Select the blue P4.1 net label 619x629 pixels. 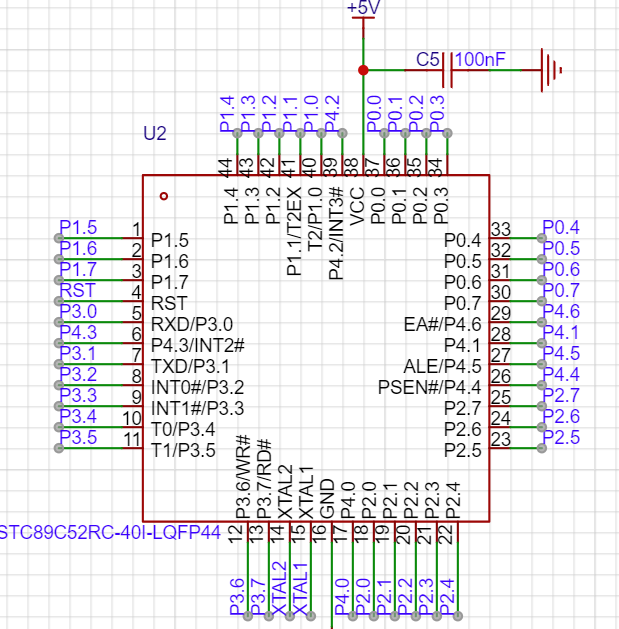(x=561, y=332)
